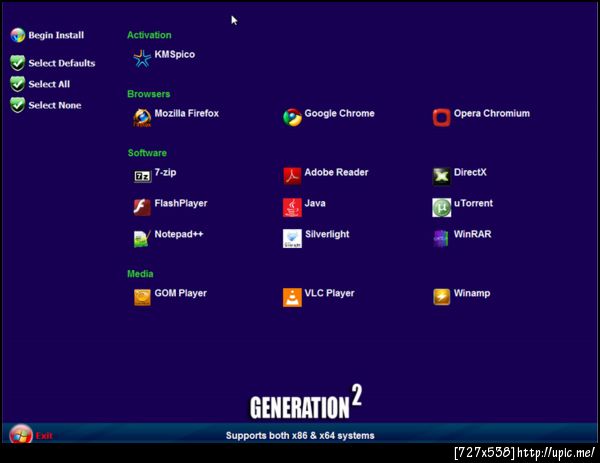600x463 pixels.
Task: Toggle the 7-zip label
Action: click(165, 172)
